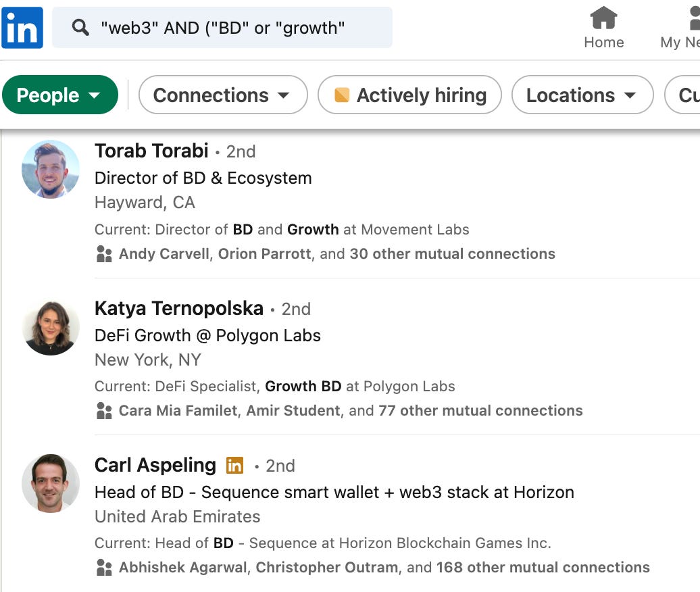The height and width of the screenshot is (592, 700).
Task: Open the Connections filter dropdown
Action: [222, 95]
